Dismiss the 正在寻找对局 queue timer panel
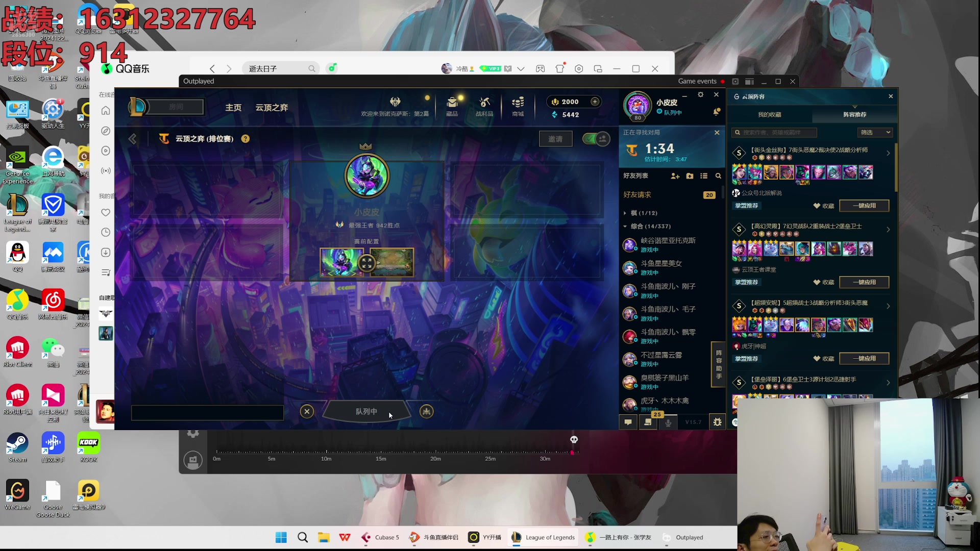The width and height of the screenshot is (980, 551). click(x=717, y=133)
